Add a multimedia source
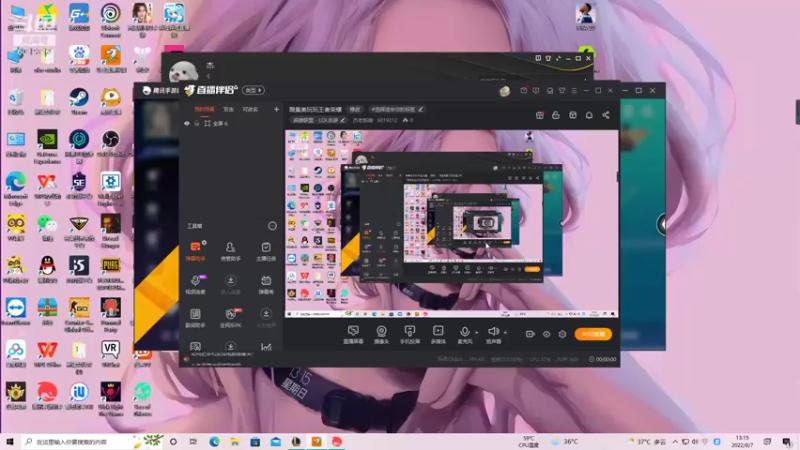The height and width of the screenshot is (450, 800). tap(438, 335)
